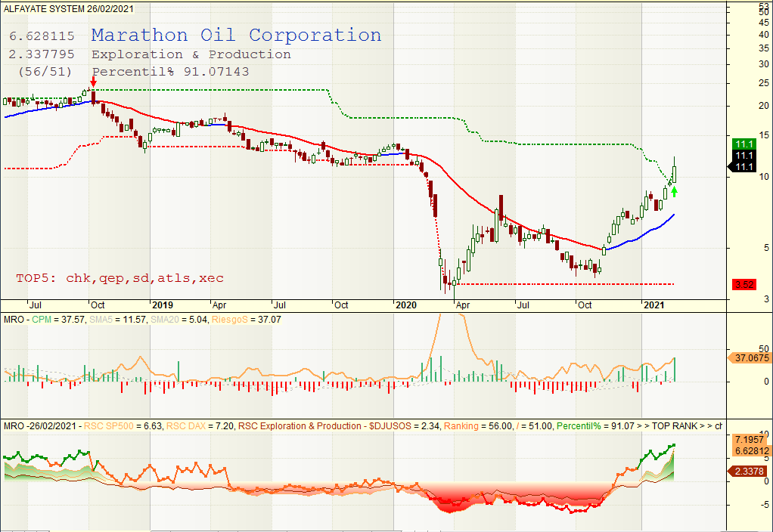Click the Exploration & Production sector label
773x532 pixels.
tap(191, 54)
